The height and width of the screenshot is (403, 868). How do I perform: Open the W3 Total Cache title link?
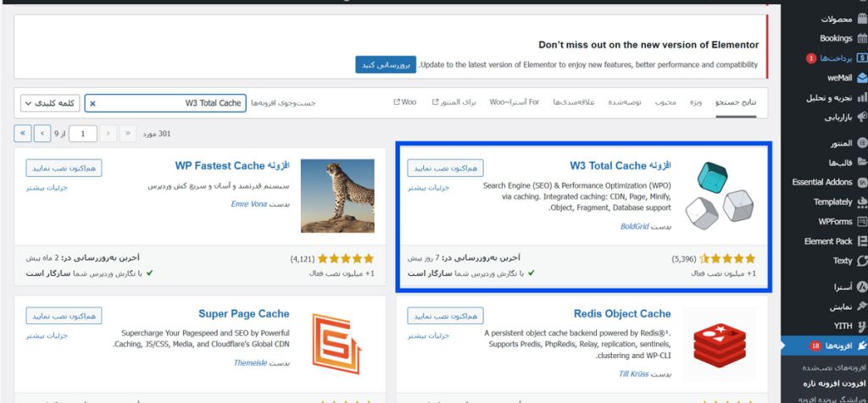click(x=620, y=166)
